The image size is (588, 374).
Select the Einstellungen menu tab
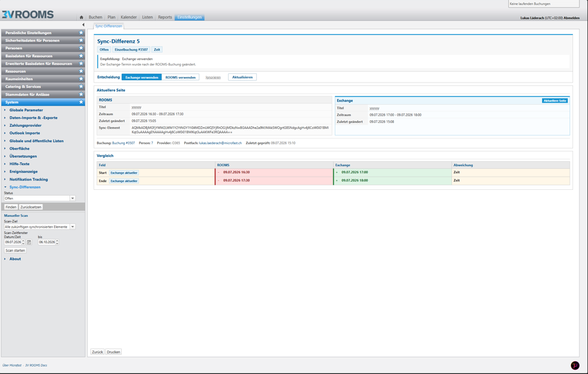[189, 17]
